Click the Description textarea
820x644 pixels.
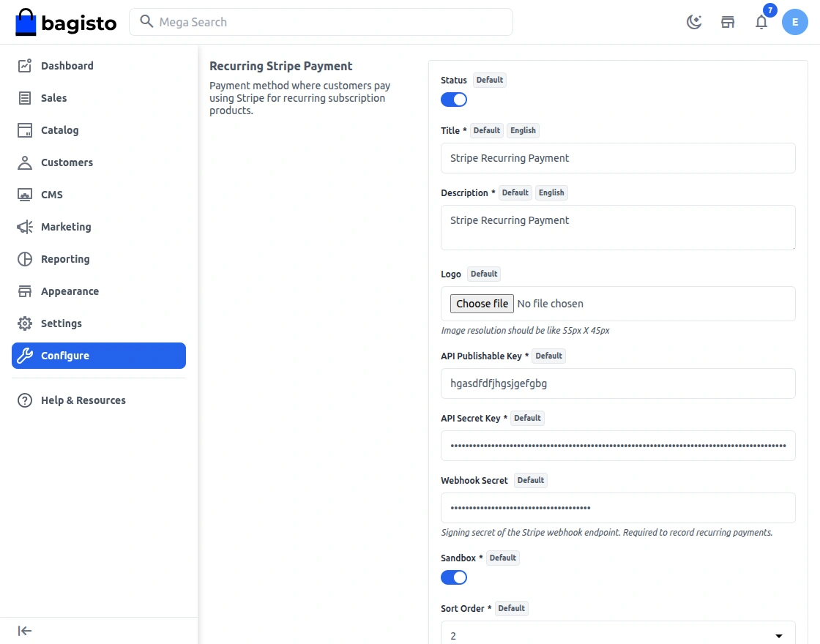click(618, 228)
